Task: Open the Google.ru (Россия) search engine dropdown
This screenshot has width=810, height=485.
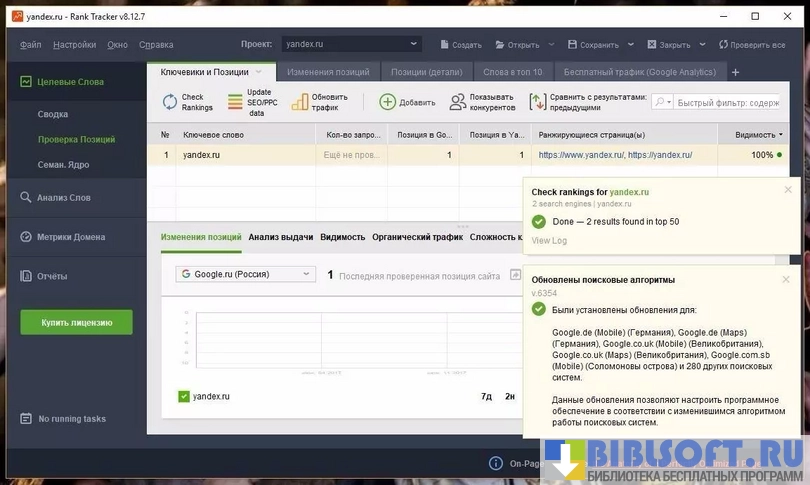Action: pyautogui.click(x=245, y=274)
